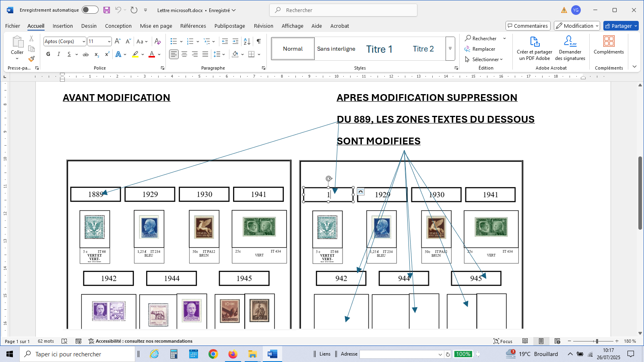This screenshot has height=362, width=644.
Task: Click the vertical scrollbar thumb
Action: [640, 193]
